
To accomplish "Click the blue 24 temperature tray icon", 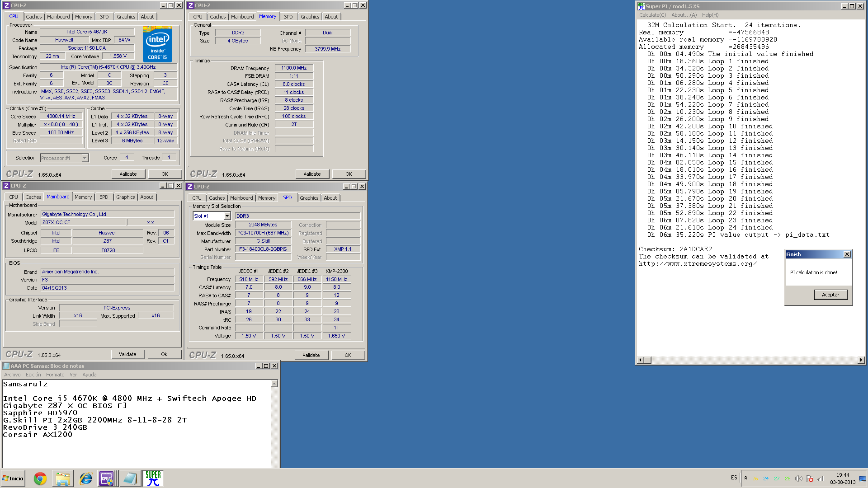I will tap(766, 479).
